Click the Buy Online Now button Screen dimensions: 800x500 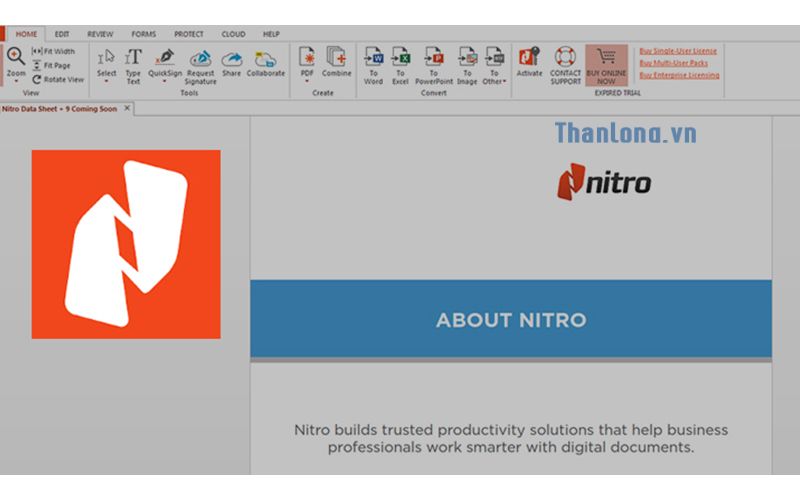[606, 64]
